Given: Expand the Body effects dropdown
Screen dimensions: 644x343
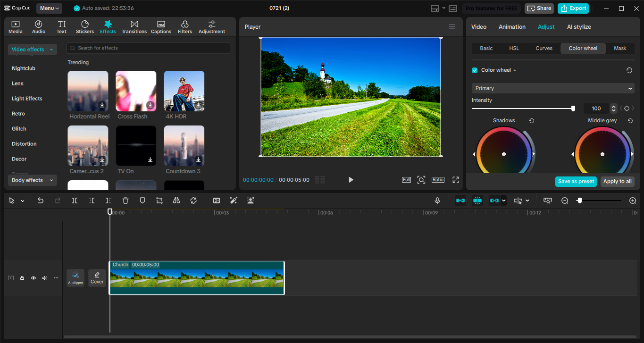Looking at the screenshot, I should tap(32, 180).
